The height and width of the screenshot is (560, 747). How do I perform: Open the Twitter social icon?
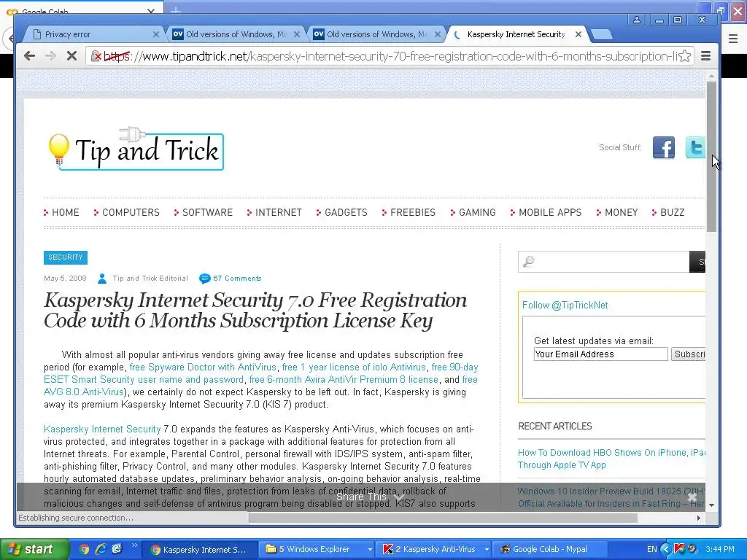click(695, 147)
